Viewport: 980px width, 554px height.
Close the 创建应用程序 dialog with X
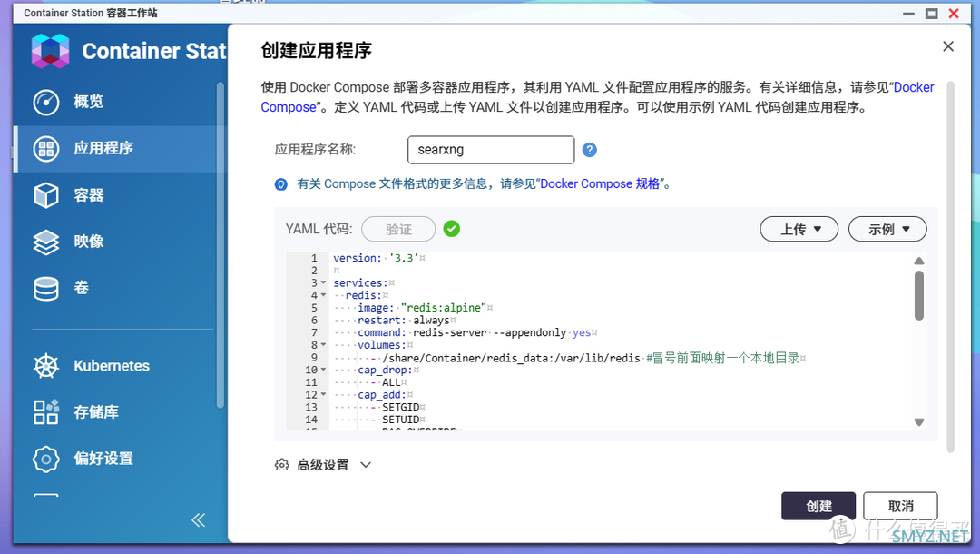click(948, 46)
